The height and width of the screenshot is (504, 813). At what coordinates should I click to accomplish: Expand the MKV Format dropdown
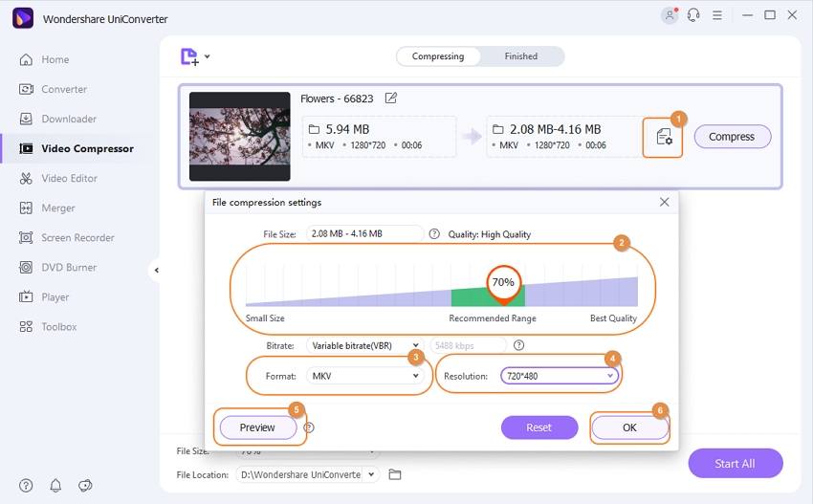pyautogui.click(x=365, y=376)
